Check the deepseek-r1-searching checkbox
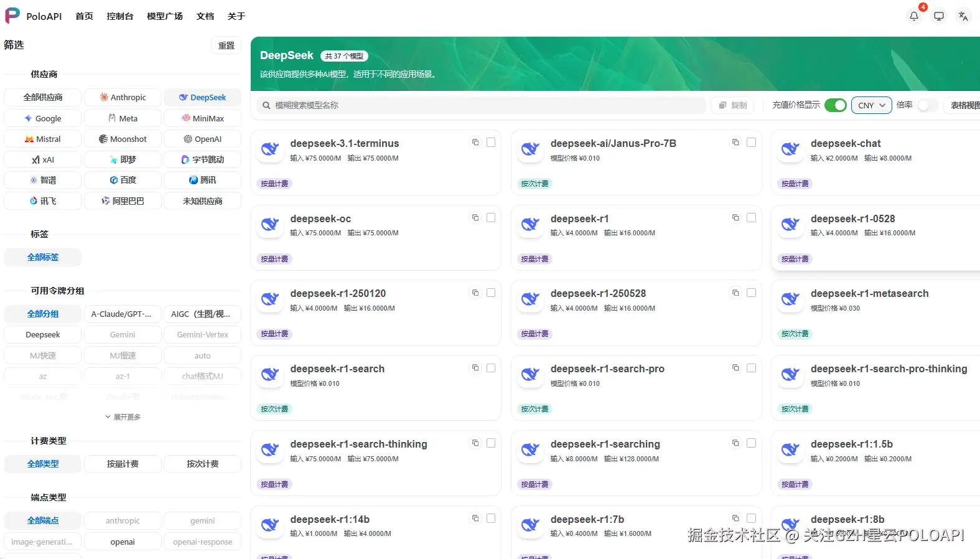Viewport: 980px width, 559px height. (x=751, y=443)
